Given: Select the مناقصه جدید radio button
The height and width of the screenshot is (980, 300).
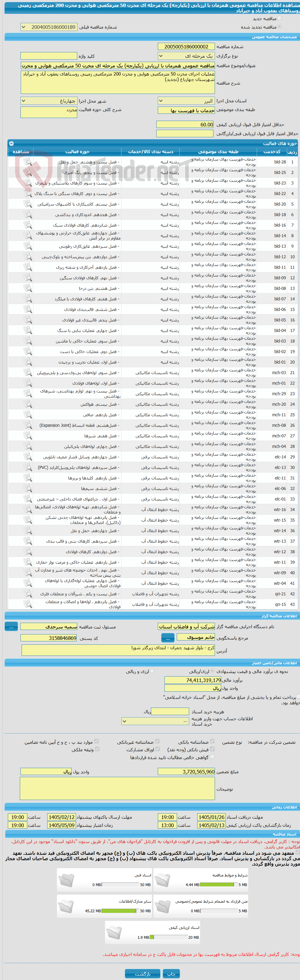Looking at the screenshot, I should point(280,18).
